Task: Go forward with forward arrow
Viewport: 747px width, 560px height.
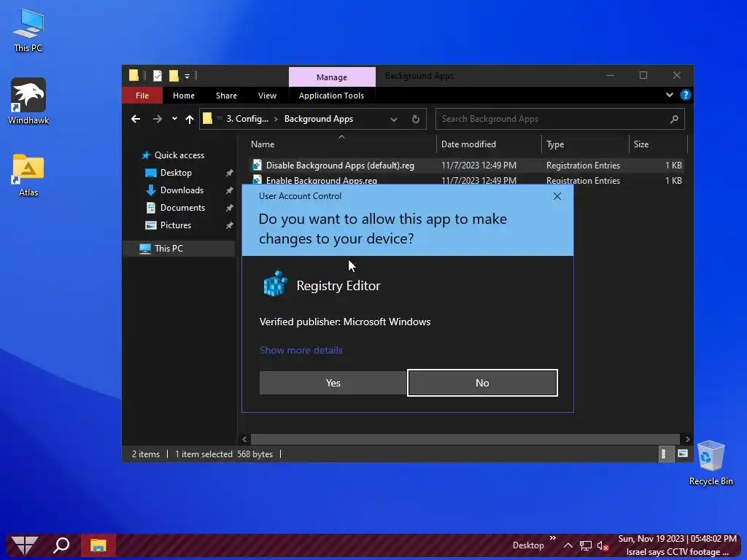Action: (x=158, y=119)
